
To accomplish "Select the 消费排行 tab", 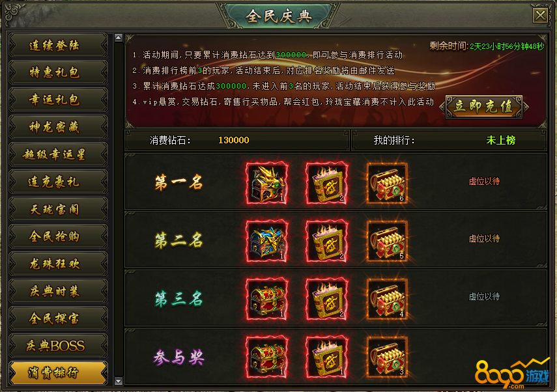I will 58,373.
